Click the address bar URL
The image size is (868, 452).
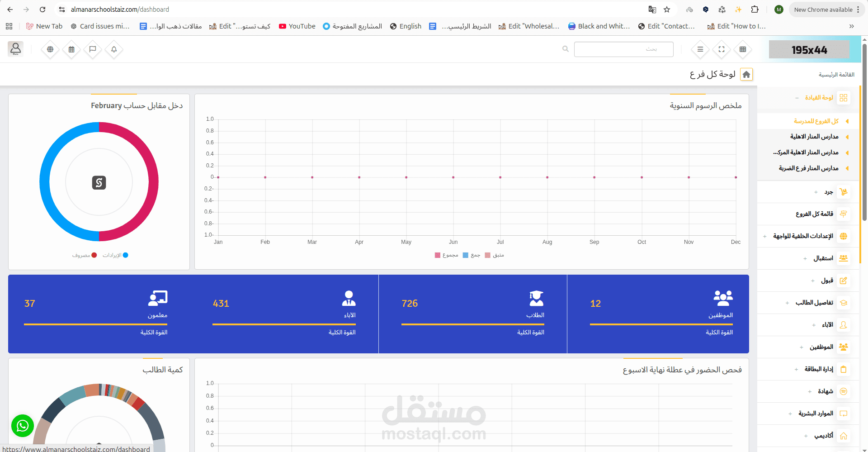point(120,10)
